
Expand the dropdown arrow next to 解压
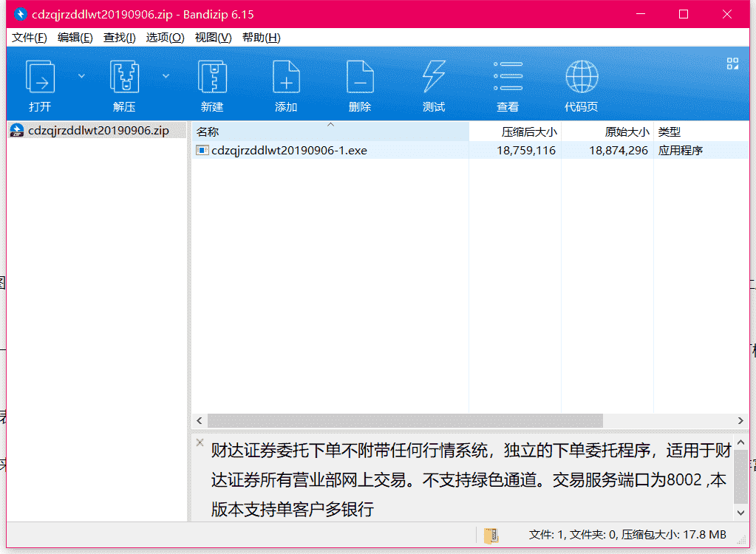166,76
